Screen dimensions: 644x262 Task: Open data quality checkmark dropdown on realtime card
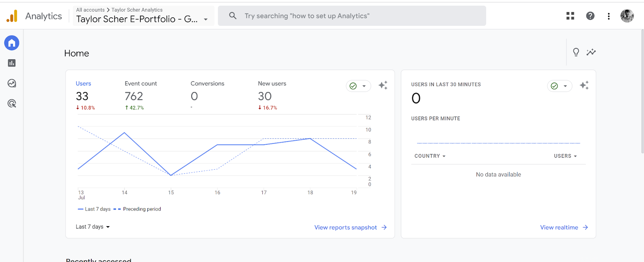[x=559, y=86]
